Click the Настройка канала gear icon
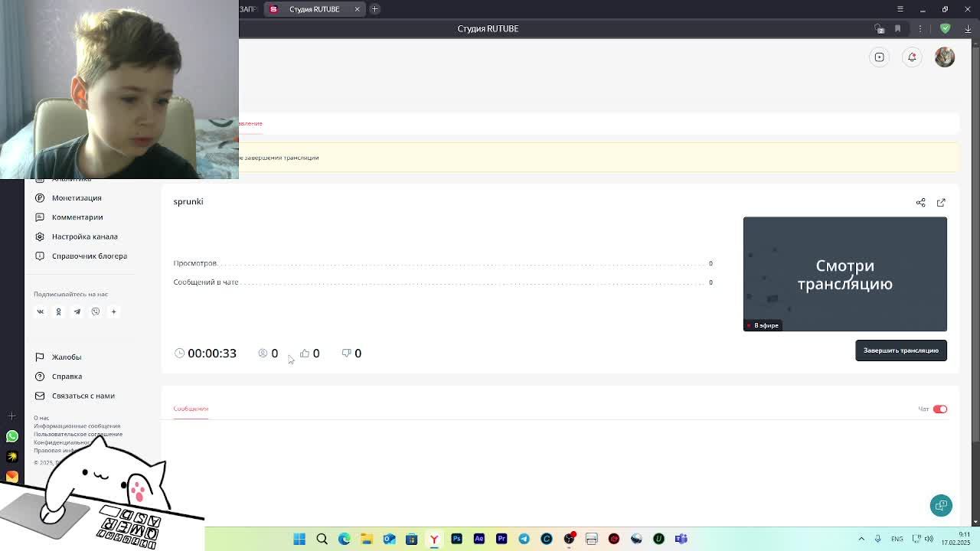The width and height of the screenshot is (980, 551). (40, 236)
